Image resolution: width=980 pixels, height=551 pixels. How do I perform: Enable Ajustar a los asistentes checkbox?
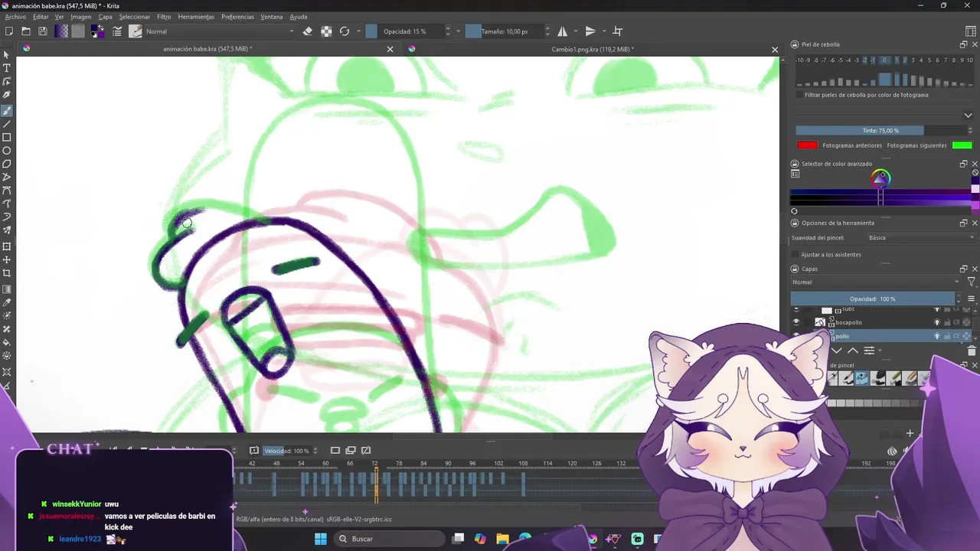[x=796, y=254]
